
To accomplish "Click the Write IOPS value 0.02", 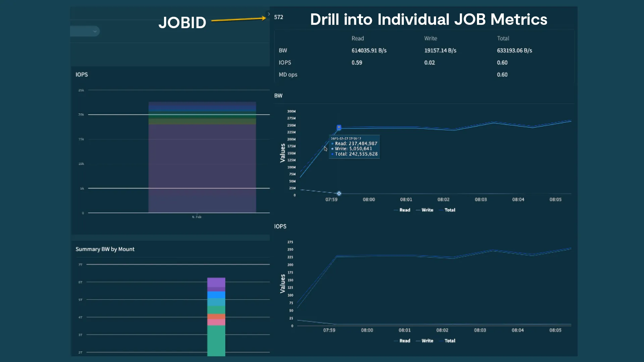I will [429, 63].
